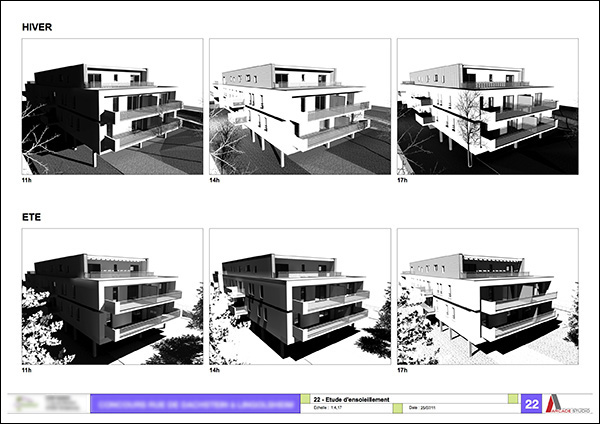Select the winter 14h building rendering
The image size is (600, 424).
(x=300, y=107)
